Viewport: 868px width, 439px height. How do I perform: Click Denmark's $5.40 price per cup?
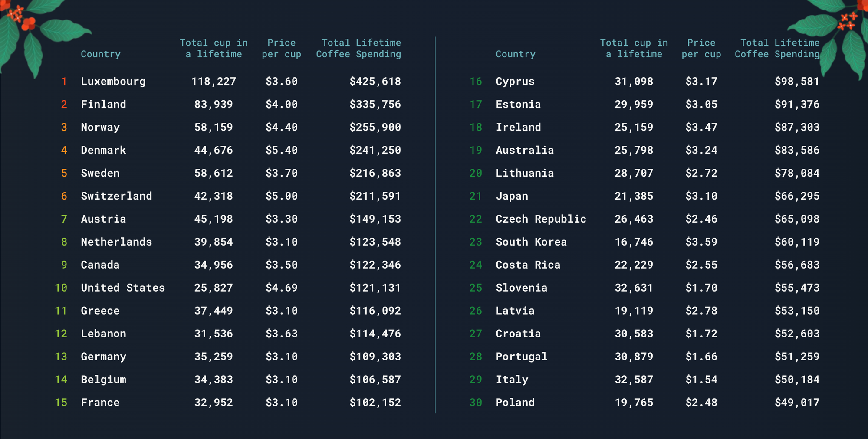pyautogui.click(x=281, y=151)
